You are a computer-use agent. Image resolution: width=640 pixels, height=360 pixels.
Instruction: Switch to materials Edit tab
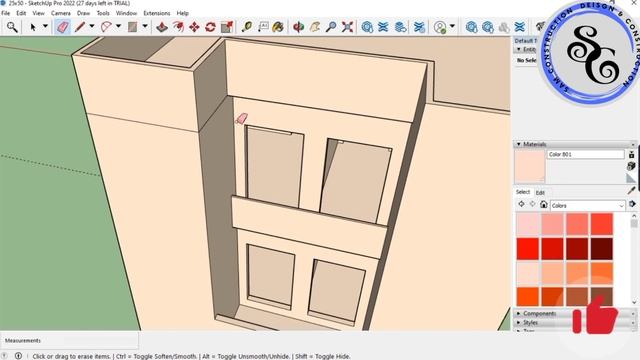click(540, 192)
